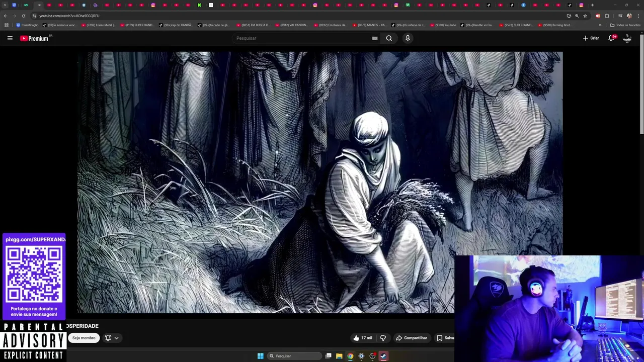Switch to the green V icon tab
The width and height of the screenshot is (644, 362).
coord(408,5)
